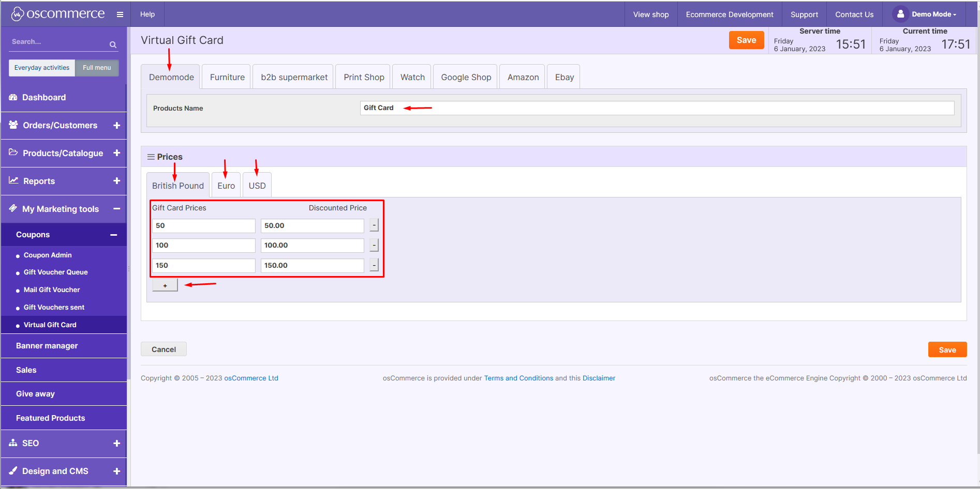The width and height of the screenshot is (980, 489).
Task: Open the Support link
Action: pos(804,14)
